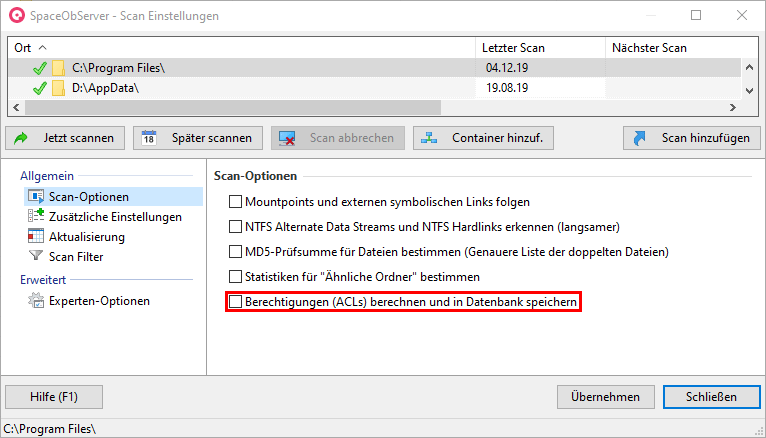Click the Scan-Optionen sidebar icon
Viewport: 766px width, 438px height.
pyautogui.click(x=36, y=196)
